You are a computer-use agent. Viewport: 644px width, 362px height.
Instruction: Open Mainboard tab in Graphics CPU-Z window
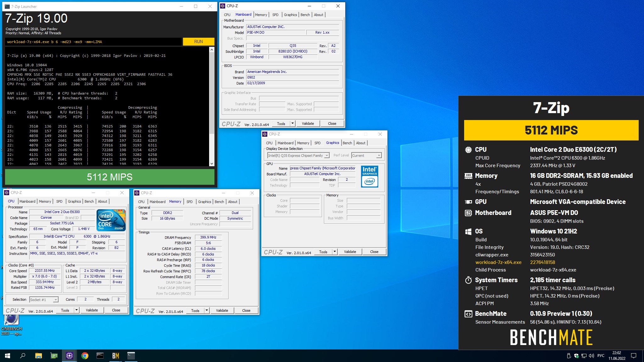click(286, 143)
